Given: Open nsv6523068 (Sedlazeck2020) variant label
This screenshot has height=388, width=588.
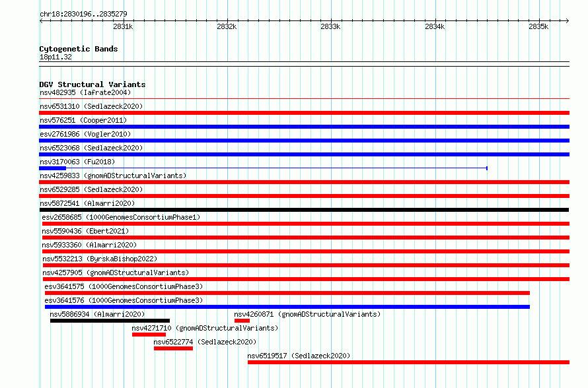Looking at the screenshot, I should tap(91, 148).
